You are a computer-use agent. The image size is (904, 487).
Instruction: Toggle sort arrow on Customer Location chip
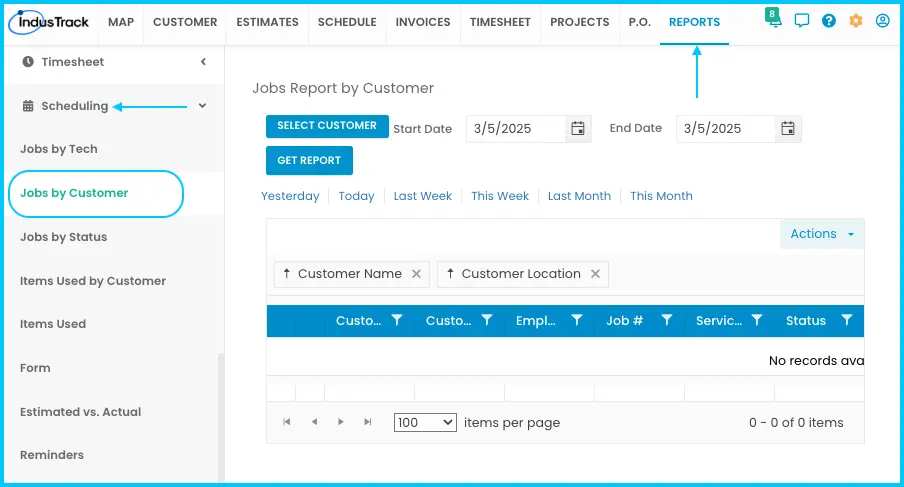450,273
